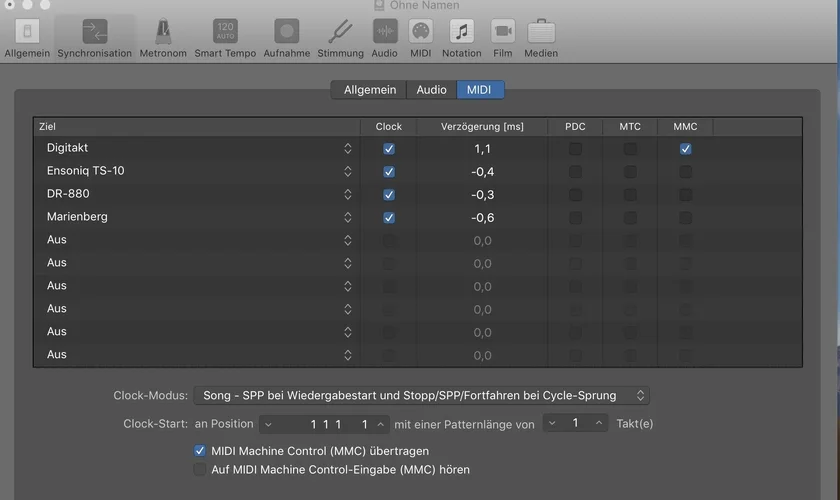Click the Patternlänge stepper value
840x500 pixels.
[575, 424]
